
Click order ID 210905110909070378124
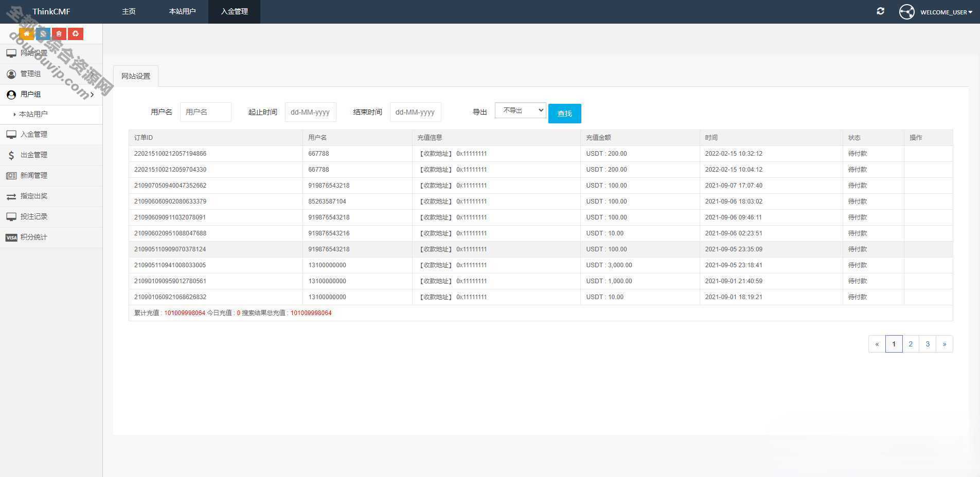[x=170, y=249]
